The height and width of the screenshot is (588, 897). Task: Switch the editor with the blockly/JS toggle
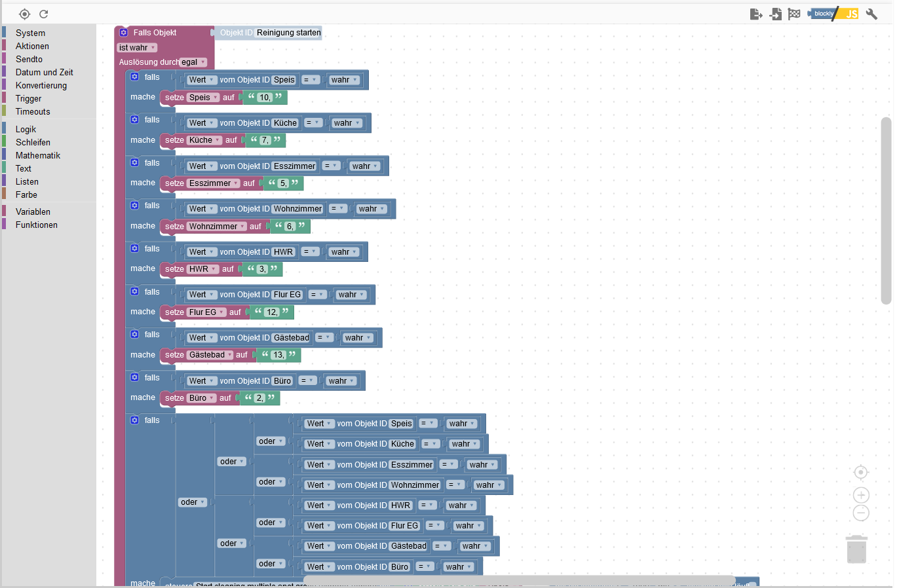point(833,14)
